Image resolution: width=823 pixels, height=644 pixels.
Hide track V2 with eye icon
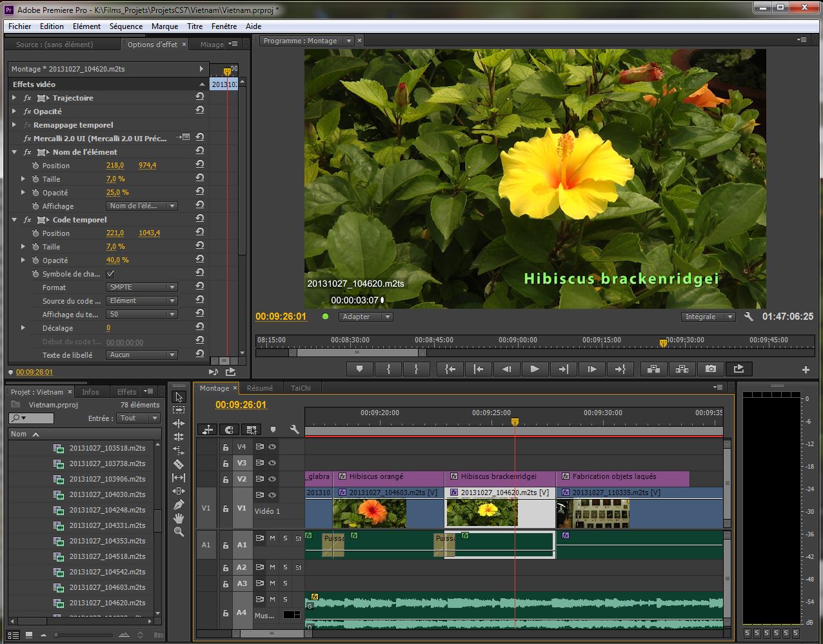[272, 479]
